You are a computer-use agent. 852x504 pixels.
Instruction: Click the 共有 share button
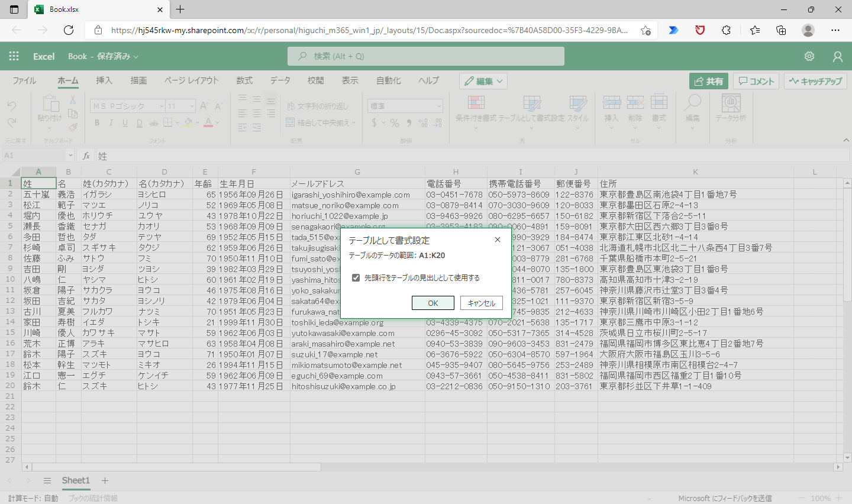[709, 81]
